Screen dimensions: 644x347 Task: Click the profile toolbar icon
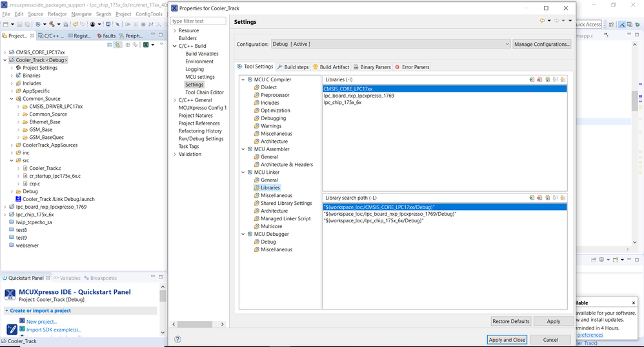coord(92,25)
